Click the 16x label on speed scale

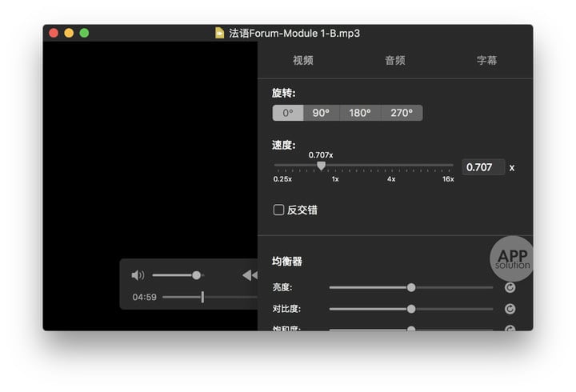click(x=448, y=179)
